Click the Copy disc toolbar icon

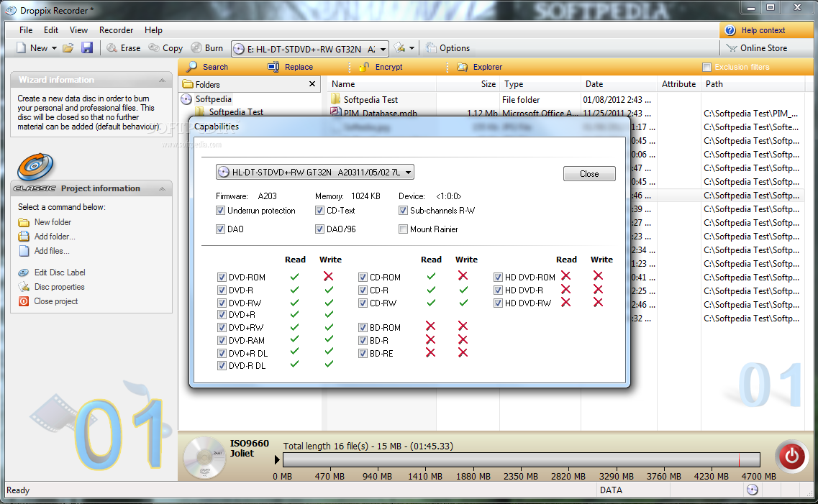pos(154,48)
